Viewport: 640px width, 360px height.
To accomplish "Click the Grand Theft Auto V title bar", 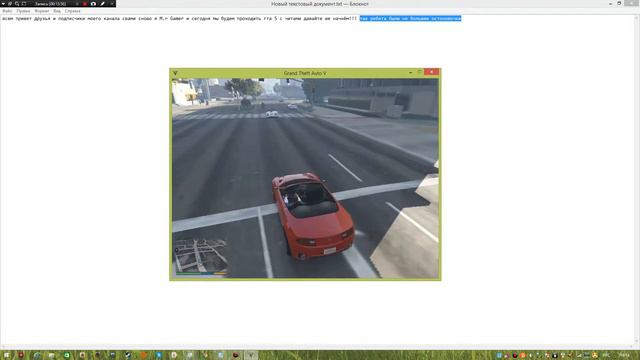I will (x=305, y=73).
